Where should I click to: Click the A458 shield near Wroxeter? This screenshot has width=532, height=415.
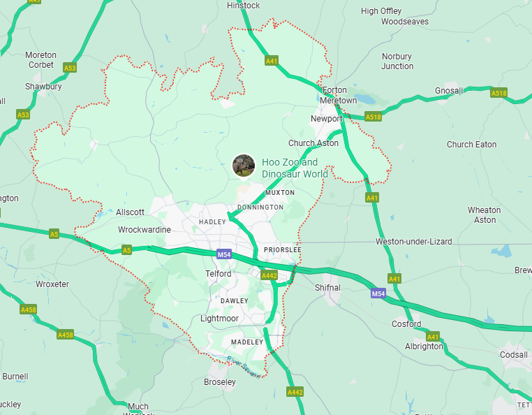(x=28, y=310)
